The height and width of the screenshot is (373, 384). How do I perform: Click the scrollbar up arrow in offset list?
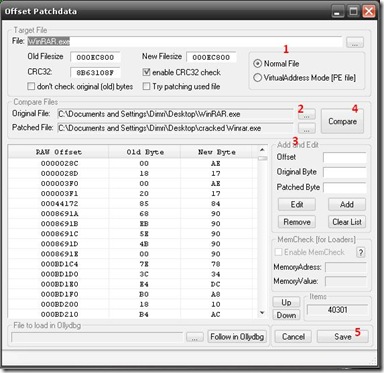(262, 150)
